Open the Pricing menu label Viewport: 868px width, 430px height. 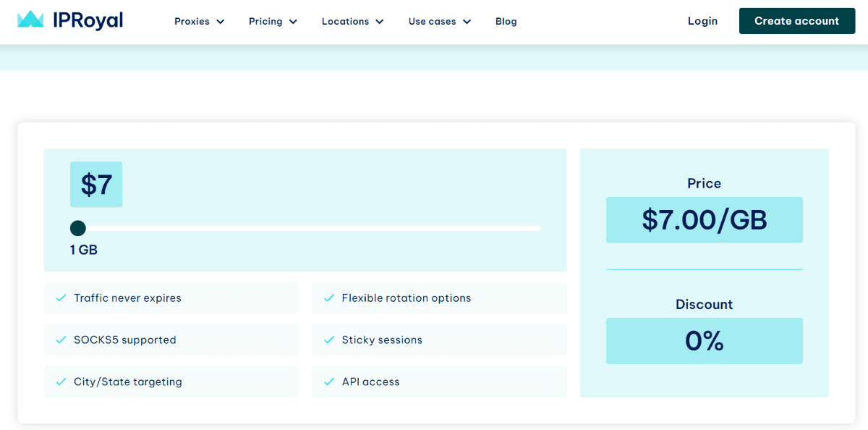265,22
